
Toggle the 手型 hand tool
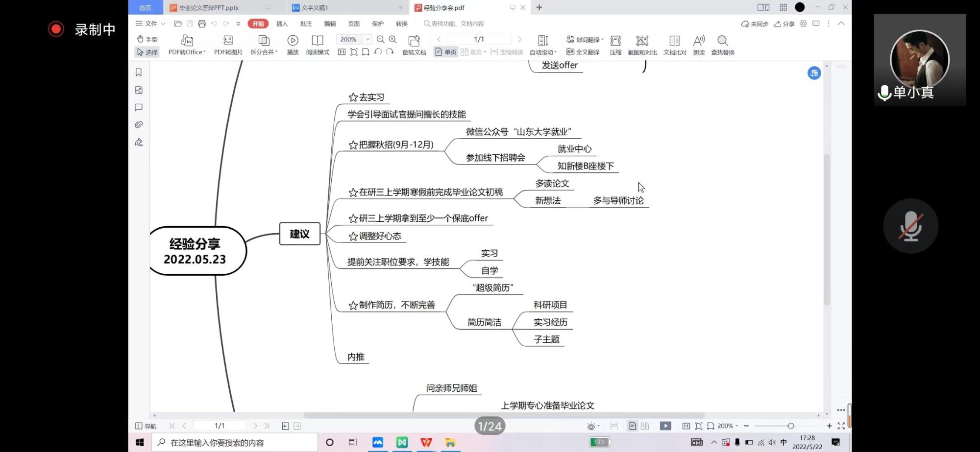tap(147, 39)
